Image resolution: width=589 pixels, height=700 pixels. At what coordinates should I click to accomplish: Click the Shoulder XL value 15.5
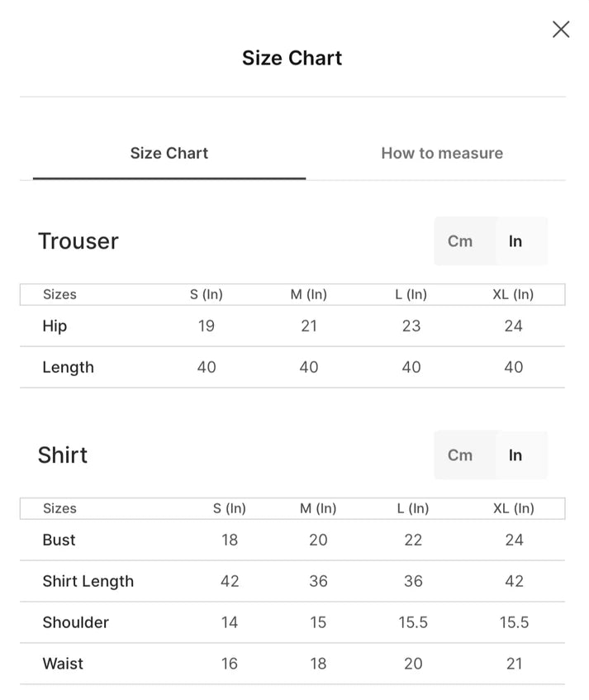click(x=514, y=622)
